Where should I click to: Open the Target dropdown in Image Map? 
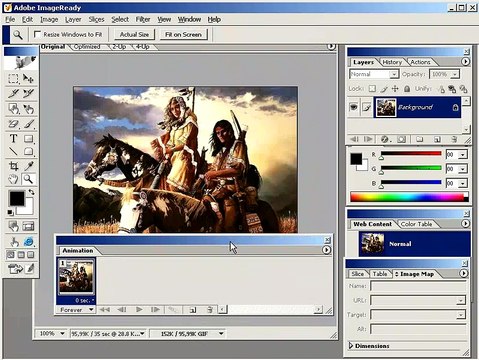click(x=461, y=315)
